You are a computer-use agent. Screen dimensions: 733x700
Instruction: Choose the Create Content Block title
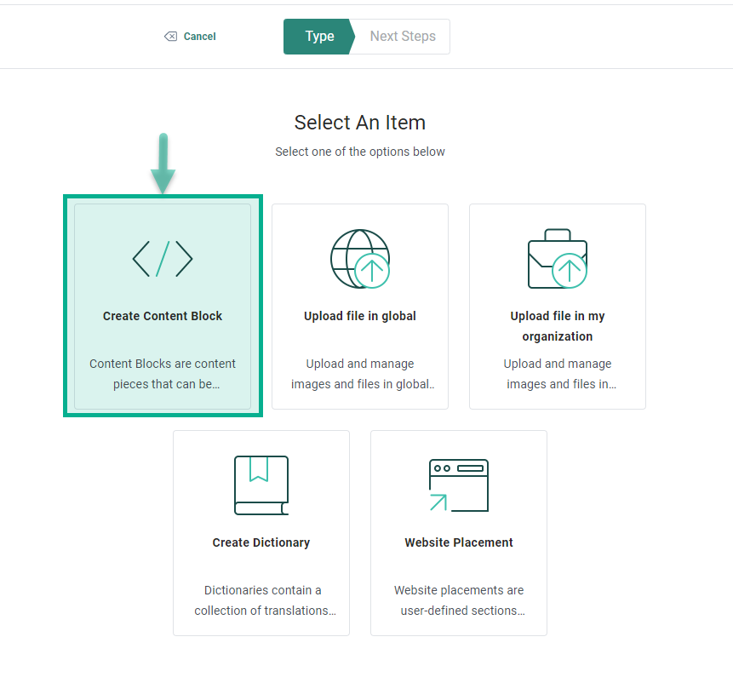[163, 316]
